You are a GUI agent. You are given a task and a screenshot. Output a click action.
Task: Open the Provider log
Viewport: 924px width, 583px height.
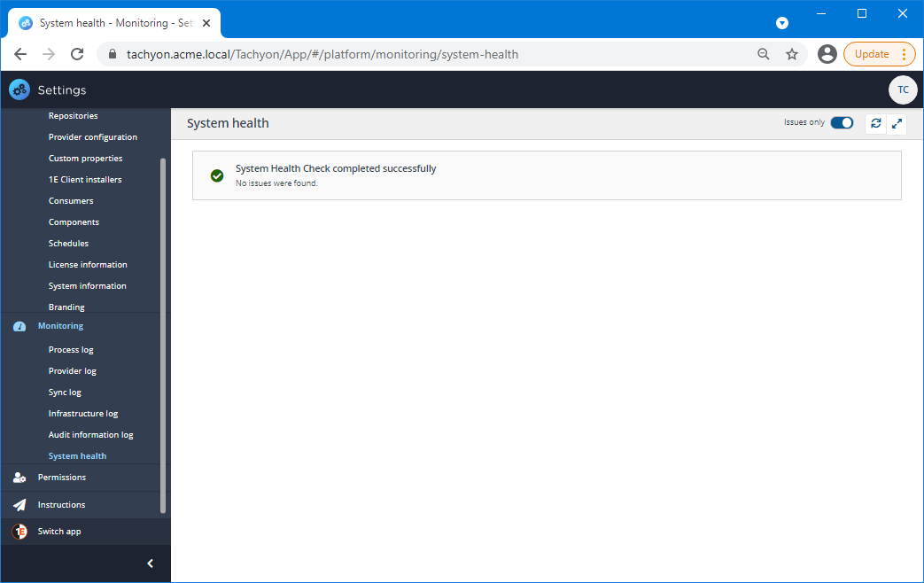[x=73, y=370]
